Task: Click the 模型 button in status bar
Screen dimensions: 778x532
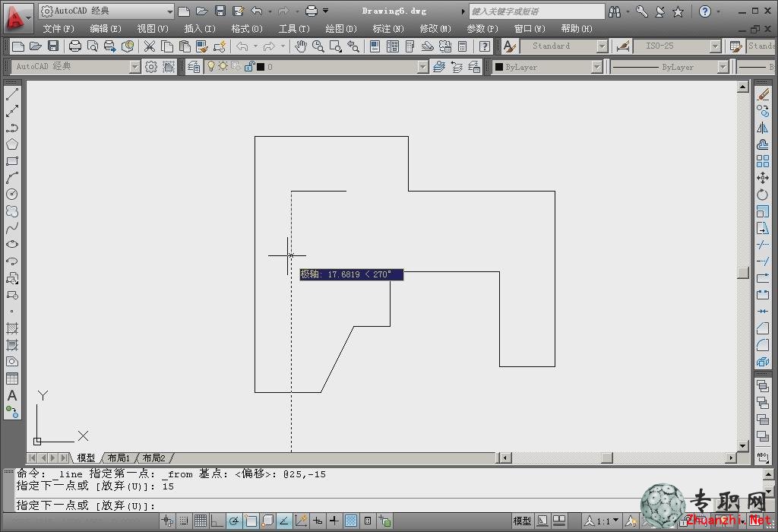Action: (x=521, y=521)
